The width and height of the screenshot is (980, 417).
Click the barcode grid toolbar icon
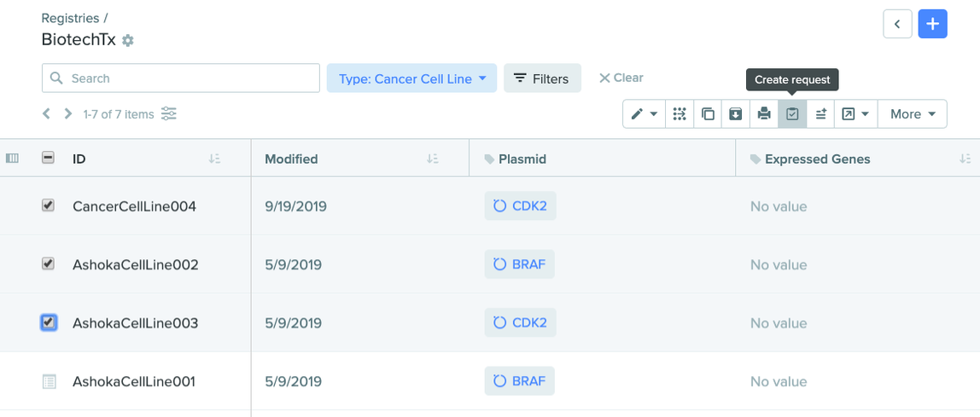[680, 114]
